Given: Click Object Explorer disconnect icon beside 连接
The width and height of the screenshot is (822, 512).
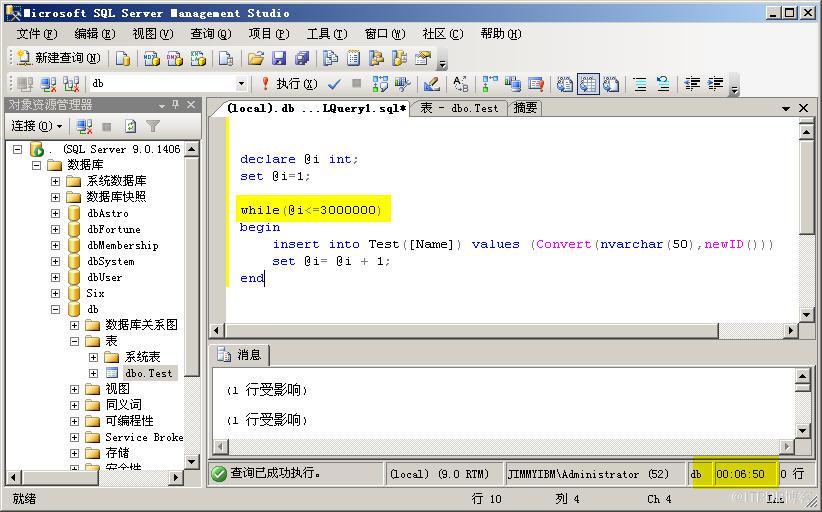Looking at the screenshot, I should click(x=84, y=126).
